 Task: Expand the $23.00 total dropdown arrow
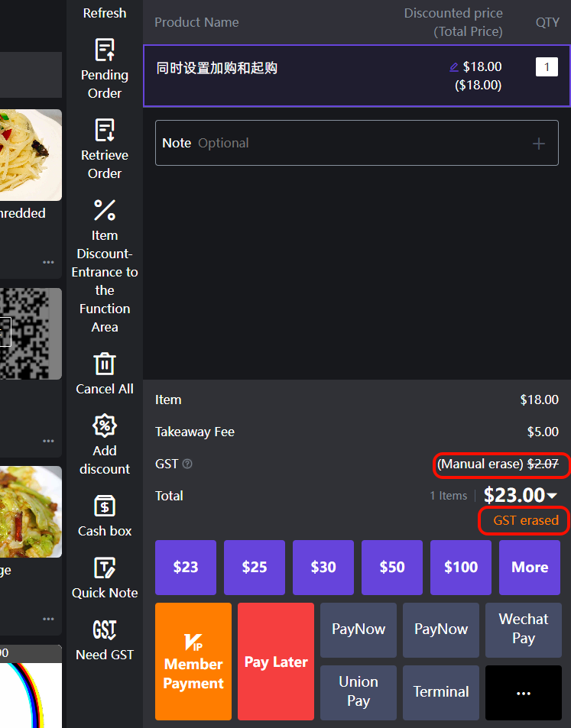pos(552,497)
